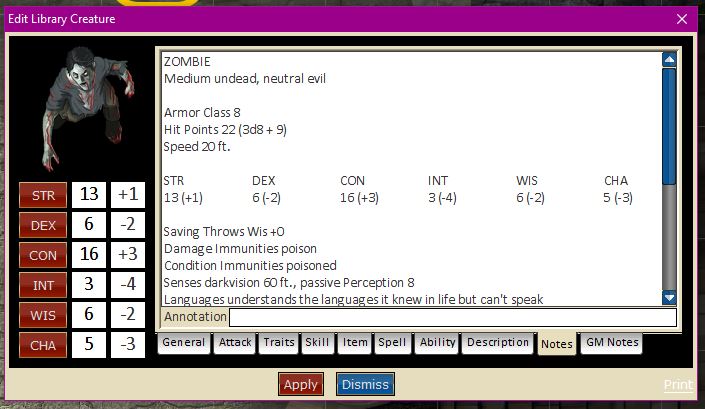Click the zombie creature portrait image
The width and height of the screenshot is (705, 409).
click(88, 109)
